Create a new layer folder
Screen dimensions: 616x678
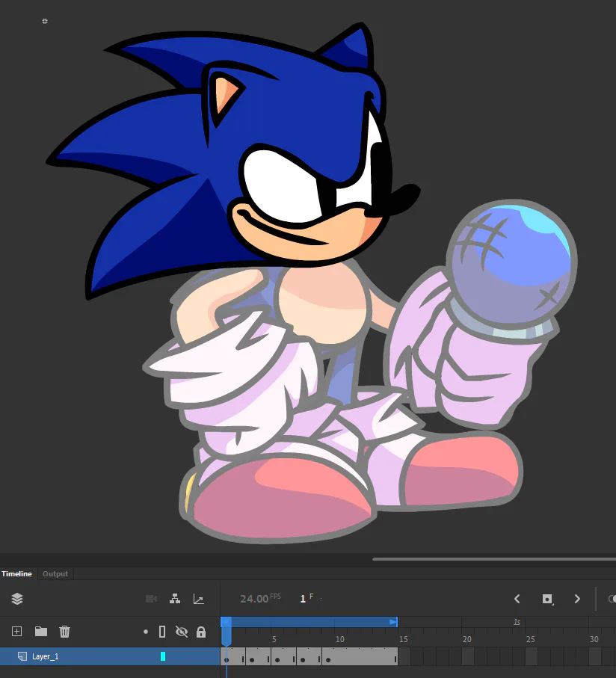[x=41, y=632]
